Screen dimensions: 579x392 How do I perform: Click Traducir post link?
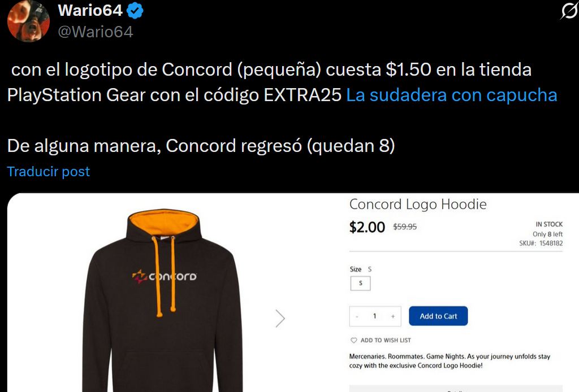[x=49, y=172]
